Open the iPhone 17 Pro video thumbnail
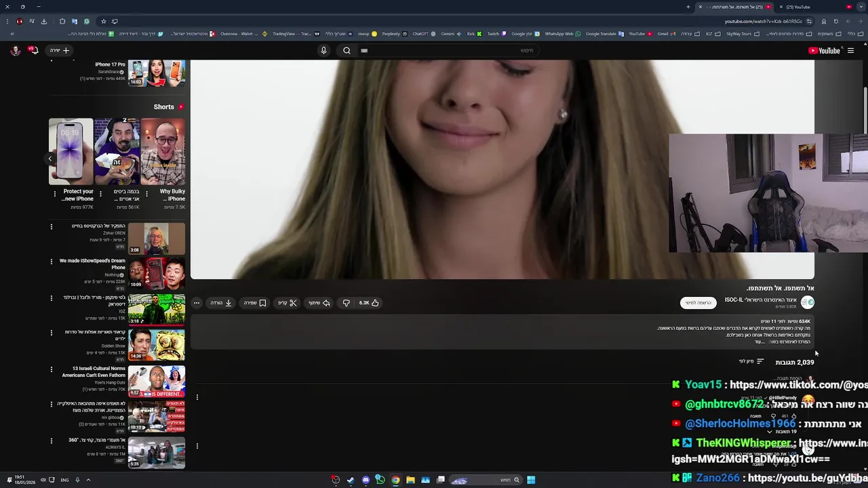The image size is (868, 488). (x=157, y=73)
